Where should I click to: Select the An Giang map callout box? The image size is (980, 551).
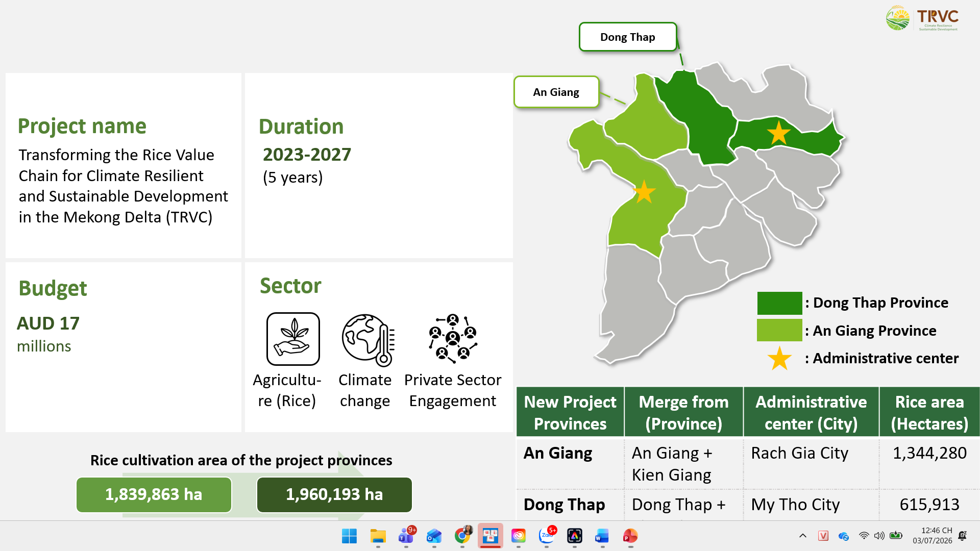[556, 92]
